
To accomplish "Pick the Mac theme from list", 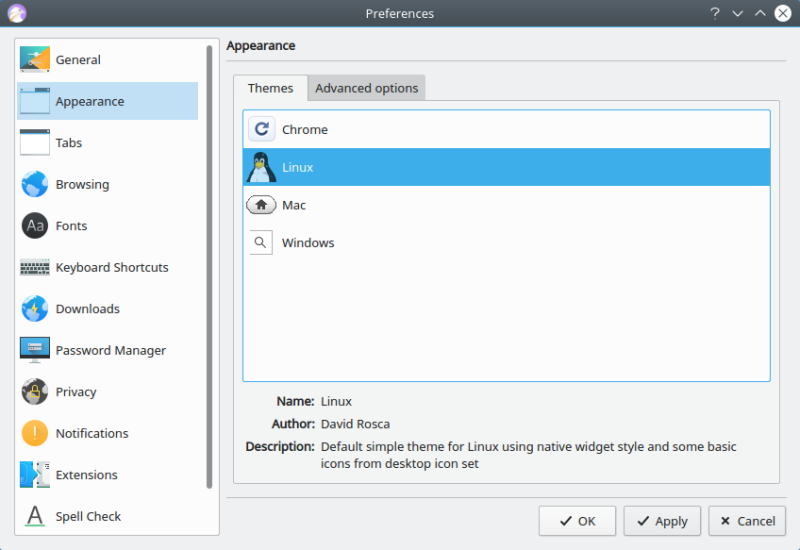I will point(294,205).
